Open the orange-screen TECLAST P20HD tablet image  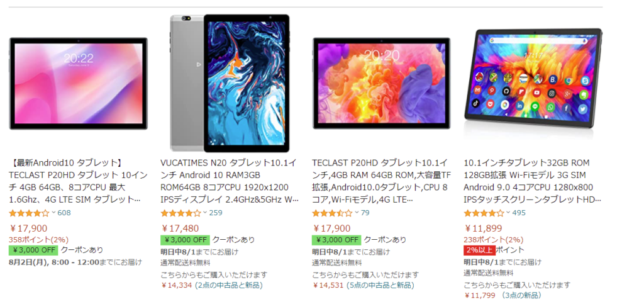pyautogui.click(x=382, y=83)
